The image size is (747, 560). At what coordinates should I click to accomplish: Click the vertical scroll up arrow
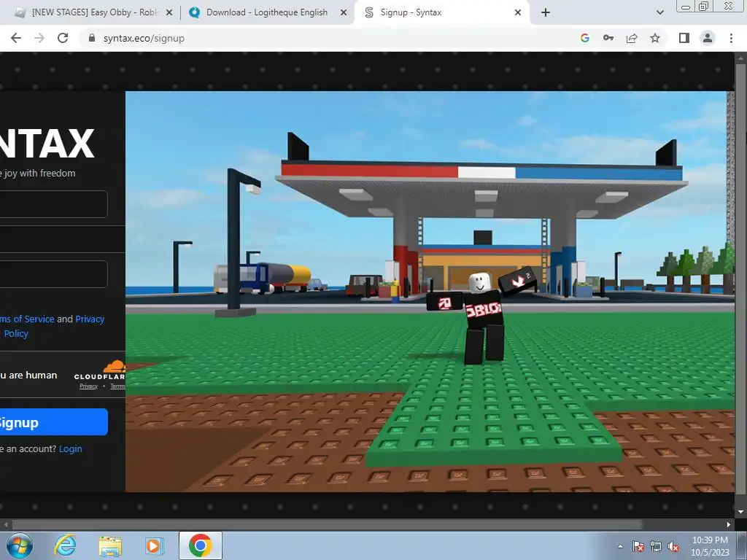click(x=740, y=58)
